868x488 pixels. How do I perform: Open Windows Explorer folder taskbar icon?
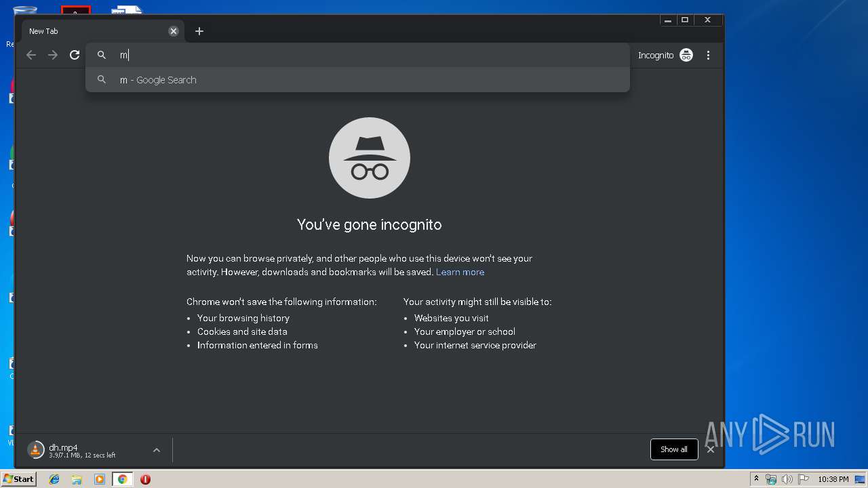point(77,479)
